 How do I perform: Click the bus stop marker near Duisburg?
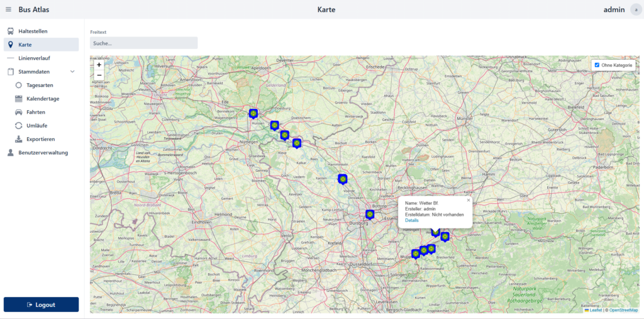[x=370, y=214]
